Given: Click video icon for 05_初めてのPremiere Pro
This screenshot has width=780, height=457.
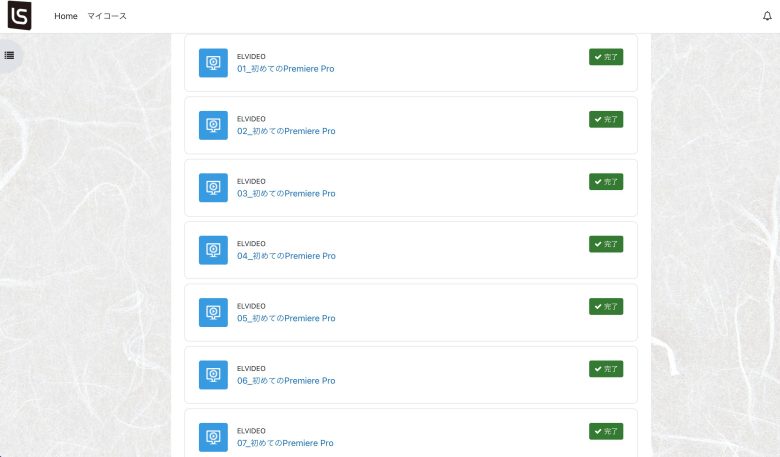Looking at the screenshot, I should tap(213, 312).
